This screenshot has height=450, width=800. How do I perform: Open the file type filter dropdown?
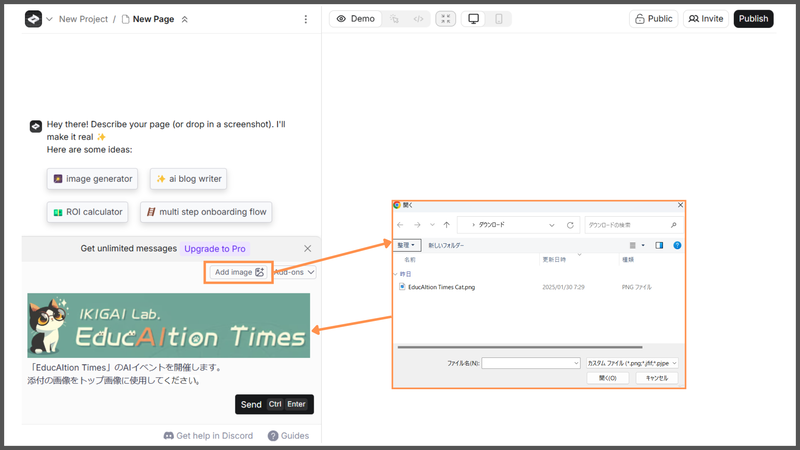(x=632, y=363)
